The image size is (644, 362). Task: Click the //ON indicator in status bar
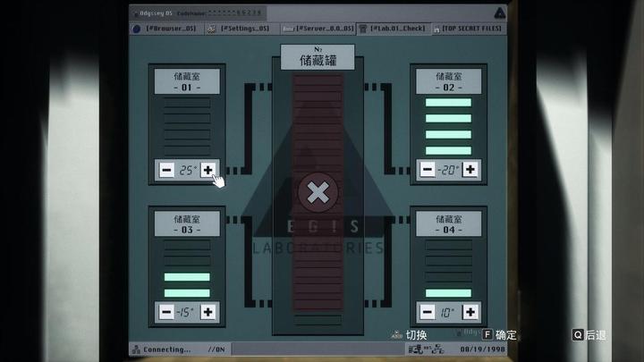tap(216, 349)
